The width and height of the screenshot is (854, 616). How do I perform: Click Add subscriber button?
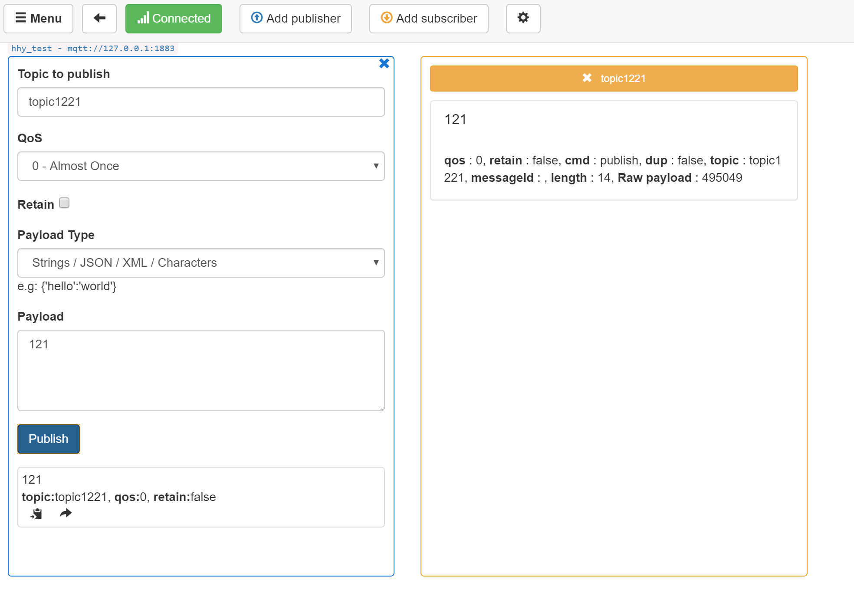[x=429, y=19]
